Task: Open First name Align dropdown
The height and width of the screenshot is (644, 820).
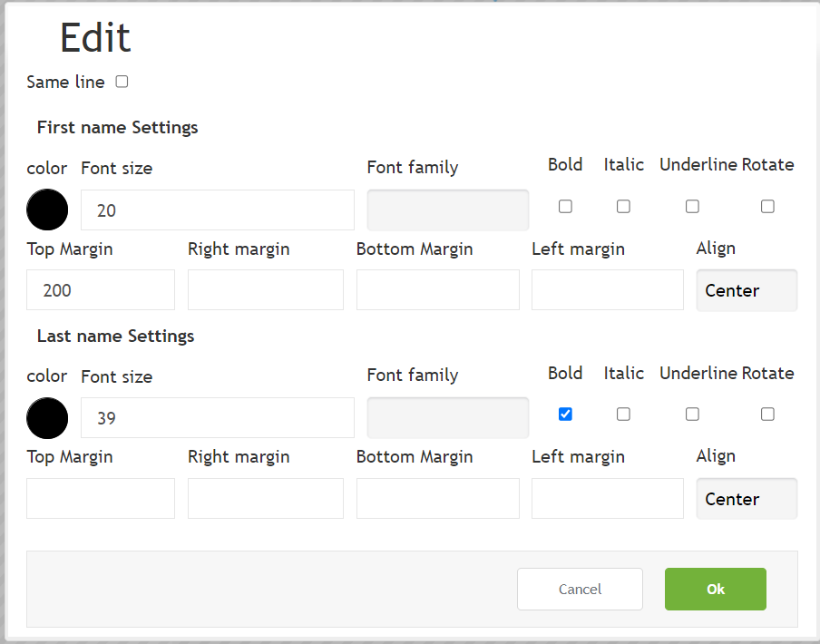Action: click(x=747, y=290)
